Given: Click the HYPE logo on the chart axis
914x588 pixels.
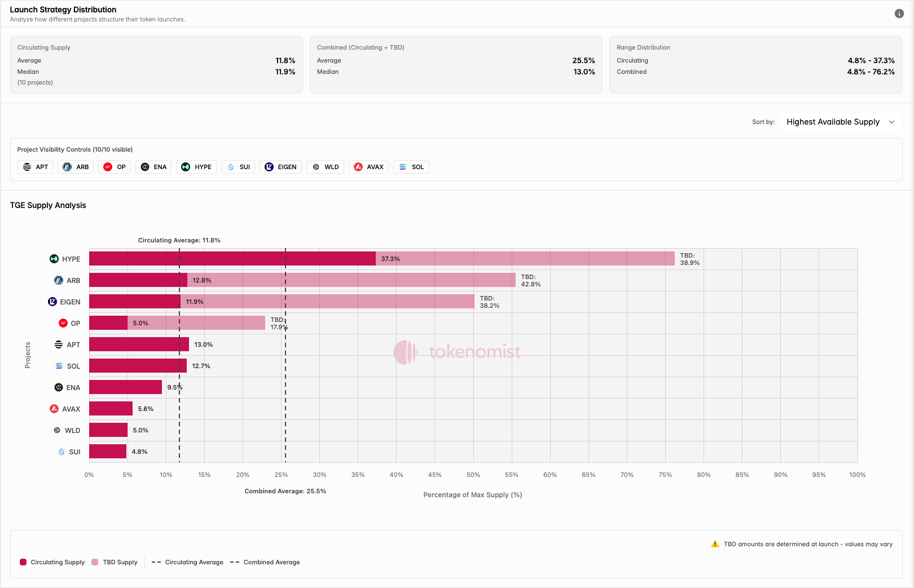Looking at the screenshot, I should tap(54, 259).
